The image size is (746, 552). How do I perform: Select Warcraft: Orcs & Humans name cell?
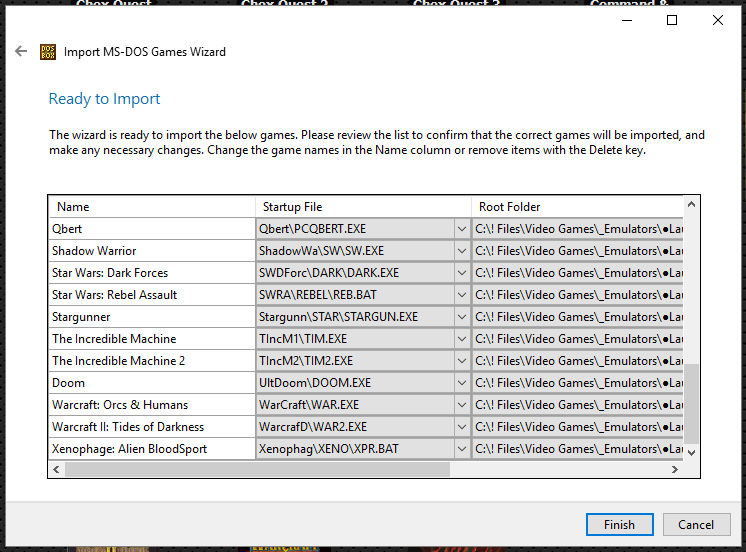[x=152, y=404]
